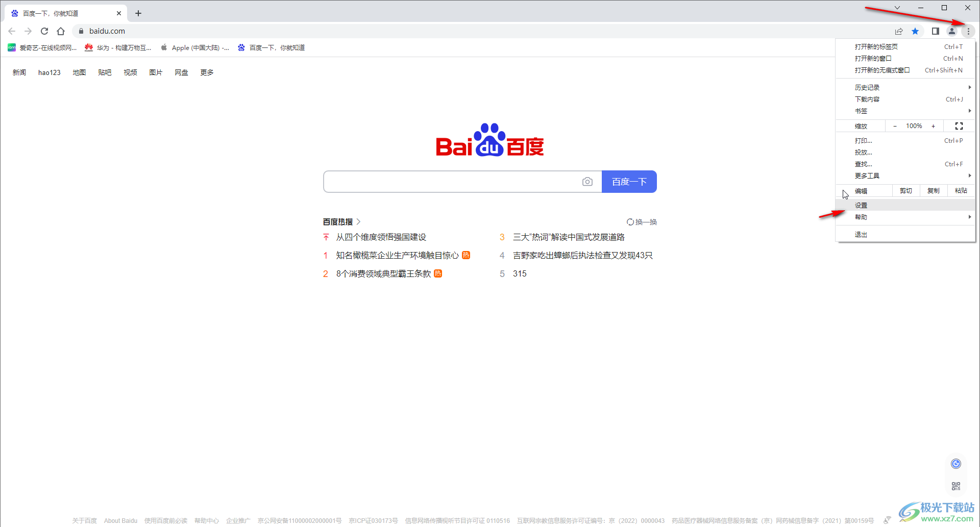Screen dimensions: 980x527
Task: Open the 新闻 link
Action: (x=19, y=72)
